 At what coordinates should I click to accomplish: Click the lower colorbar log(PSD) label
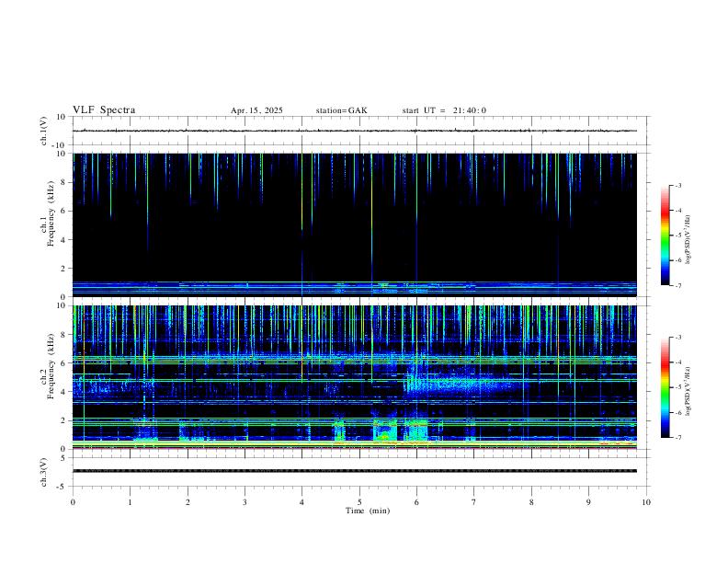tap(688, 391)
